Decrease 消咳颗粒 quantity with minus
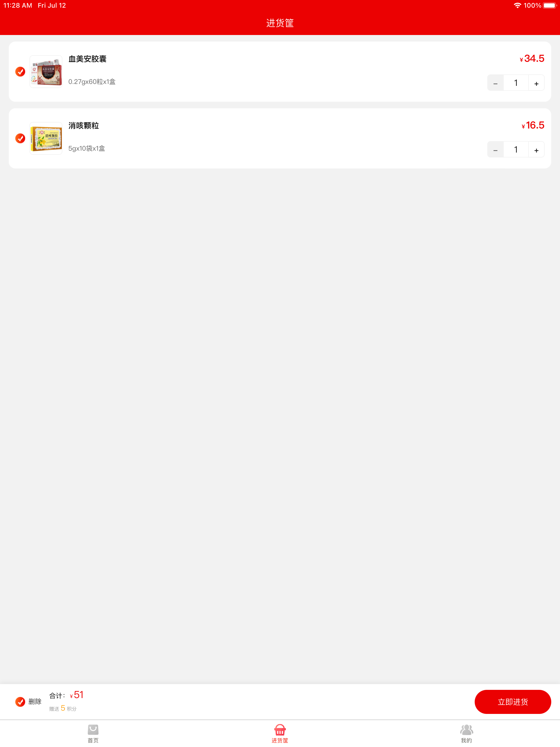 [495, 150]
